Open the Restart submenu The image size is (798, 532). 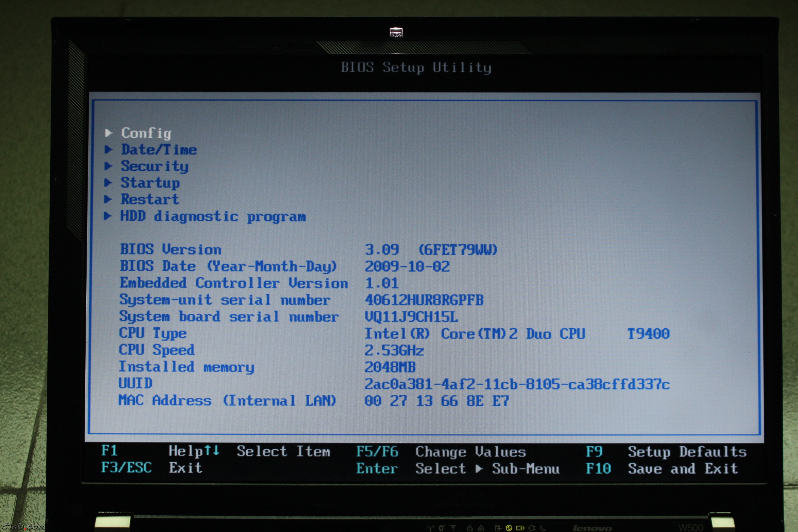click(150, 199)
